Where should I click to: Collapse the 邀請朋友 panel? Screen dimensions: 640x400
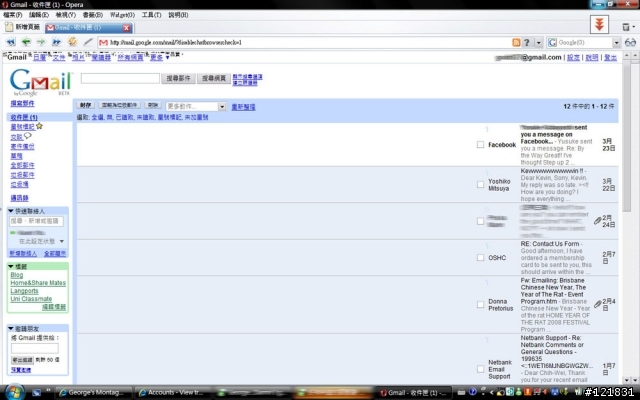click(x=11, y=328)
